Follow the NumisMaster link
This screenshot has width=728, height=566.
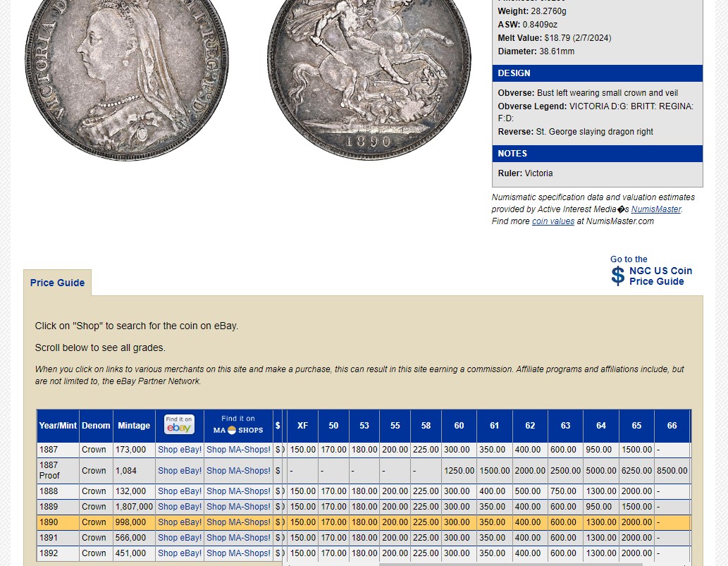(655, 209)
